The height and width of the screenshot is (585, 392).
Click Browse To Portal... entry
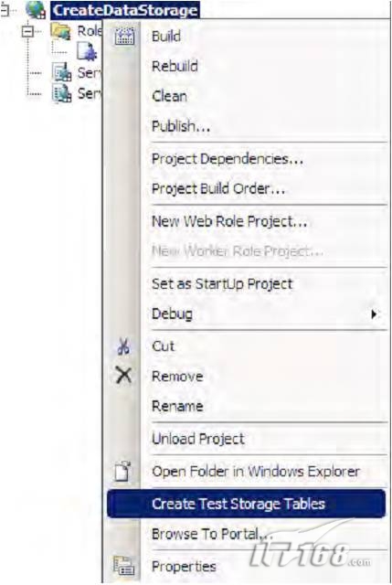[211, 534]
